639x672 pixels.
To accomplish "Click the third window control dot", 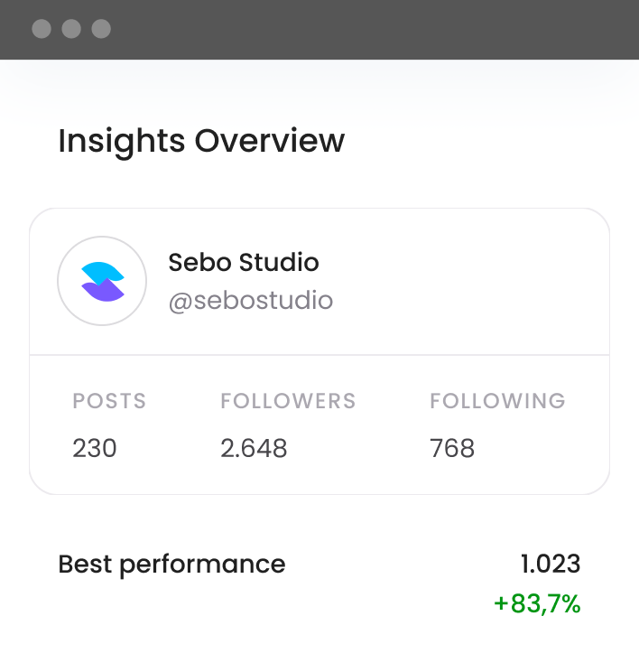I will click(101, 29).
